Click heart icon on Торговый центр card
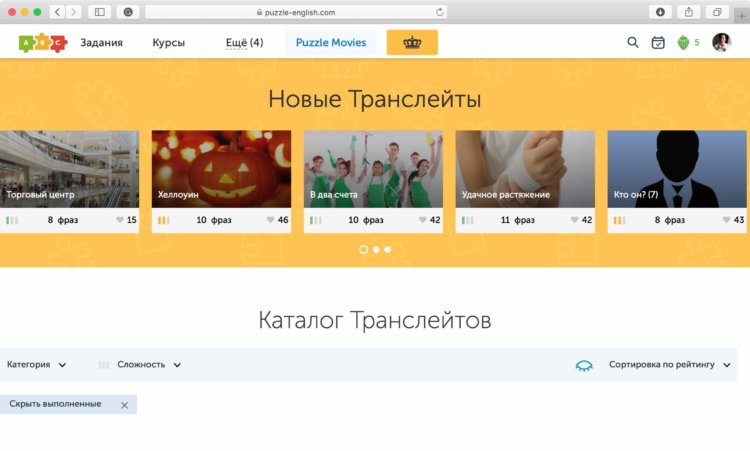This screenshot has height=451, width=750. [120, 220]
